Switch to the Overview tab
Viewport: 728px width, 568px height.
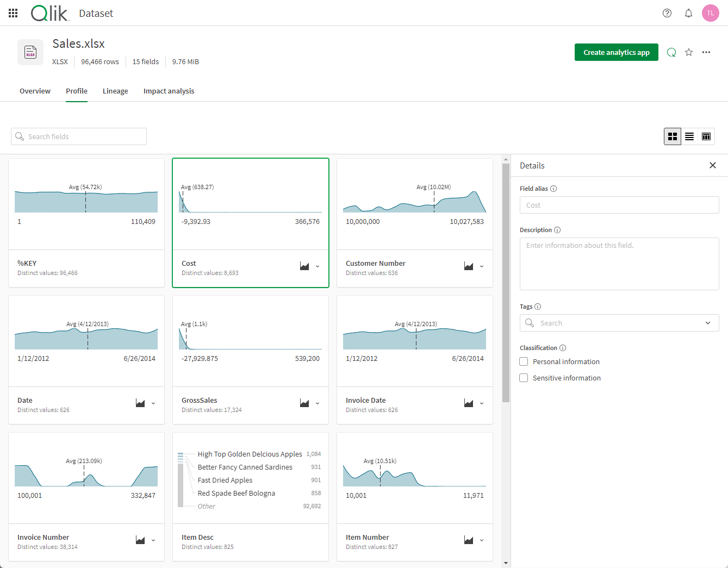pos(35,91)
